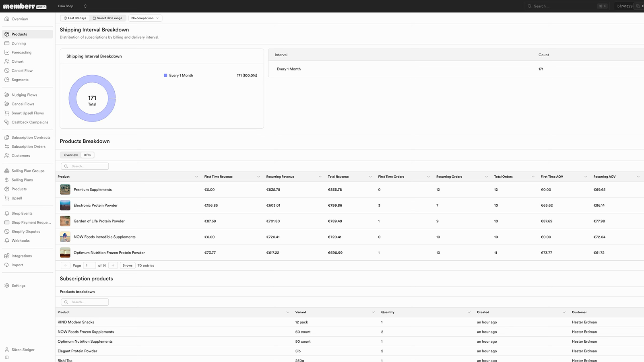Viewport: 644px width, 362px height.
Task: Open Dunning via its card icon
Action: tap(7, 43)
